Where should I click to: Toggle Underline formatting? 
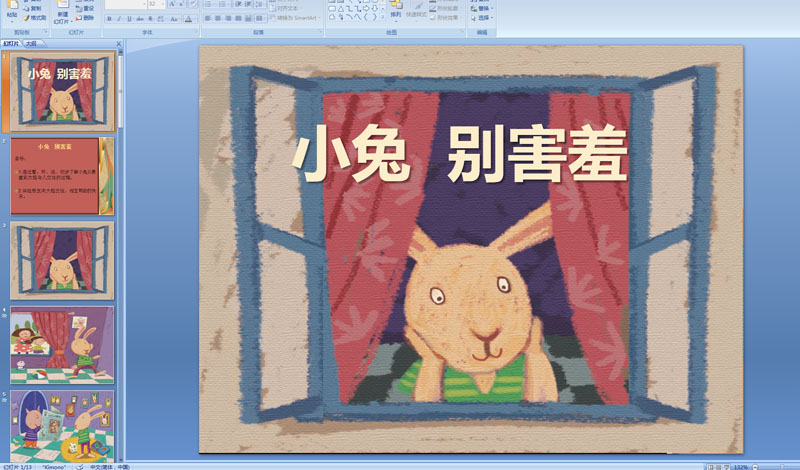click(129, 19)
